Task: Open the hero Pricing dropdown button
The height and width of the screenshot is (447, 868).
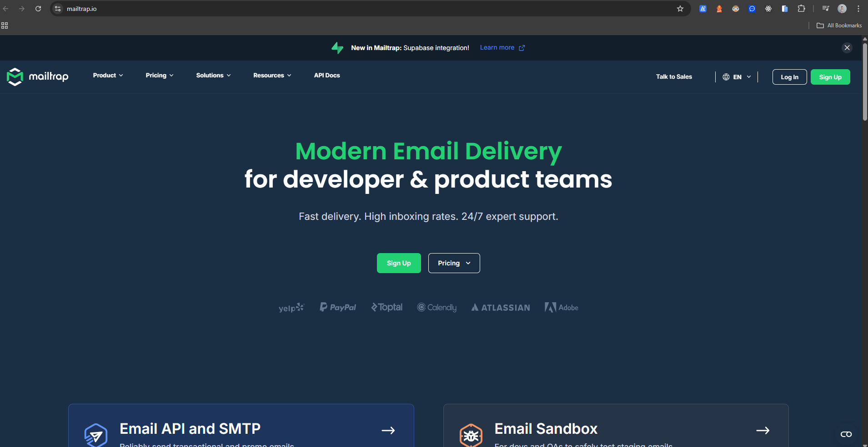Action: [454, 263]
